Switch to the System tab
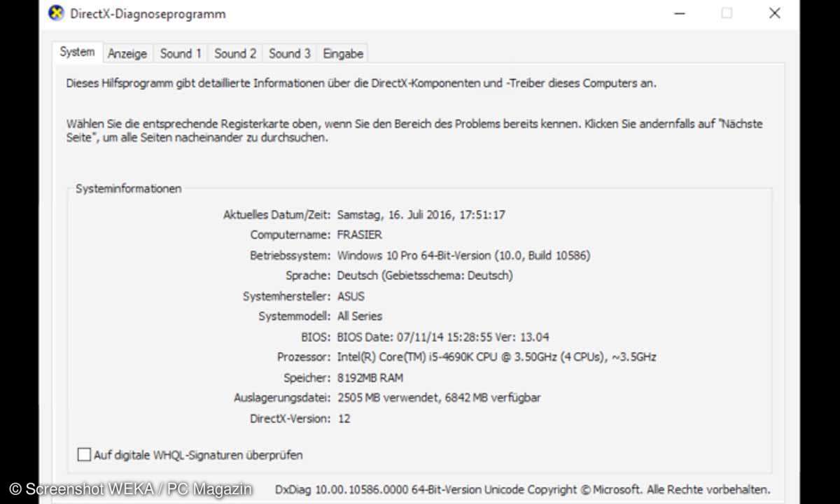 (77, 52)
